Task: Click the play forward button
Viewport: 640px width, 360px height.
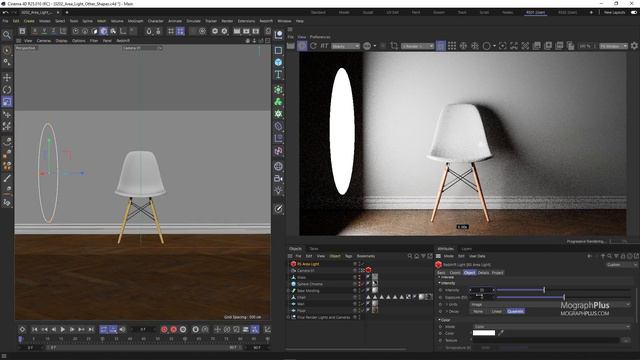Action: [62, 329]
